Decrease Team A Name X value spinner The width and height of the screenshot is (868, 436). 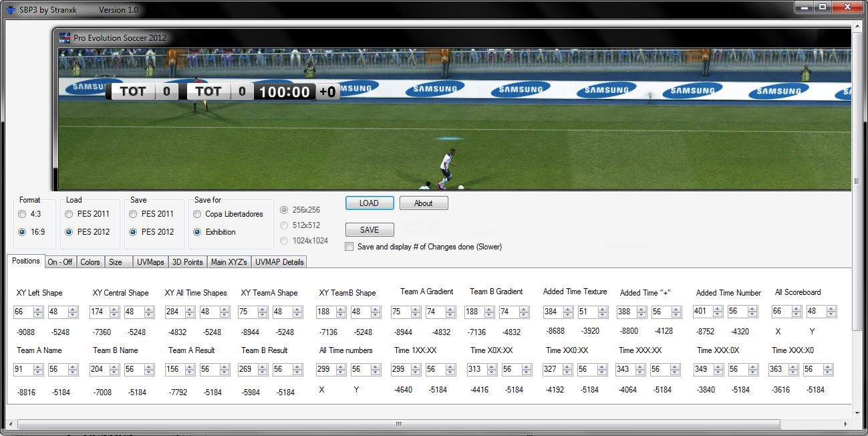point(39,372)
